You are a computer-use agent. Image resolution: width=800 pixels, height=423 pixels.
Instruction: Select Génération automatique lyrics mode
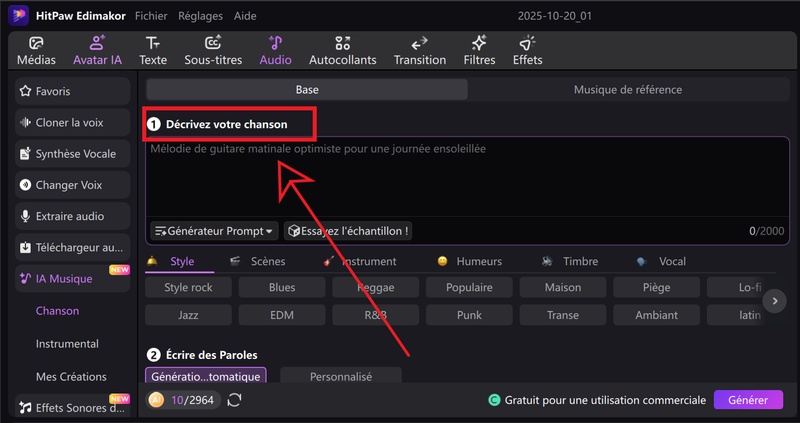(206, 377)
